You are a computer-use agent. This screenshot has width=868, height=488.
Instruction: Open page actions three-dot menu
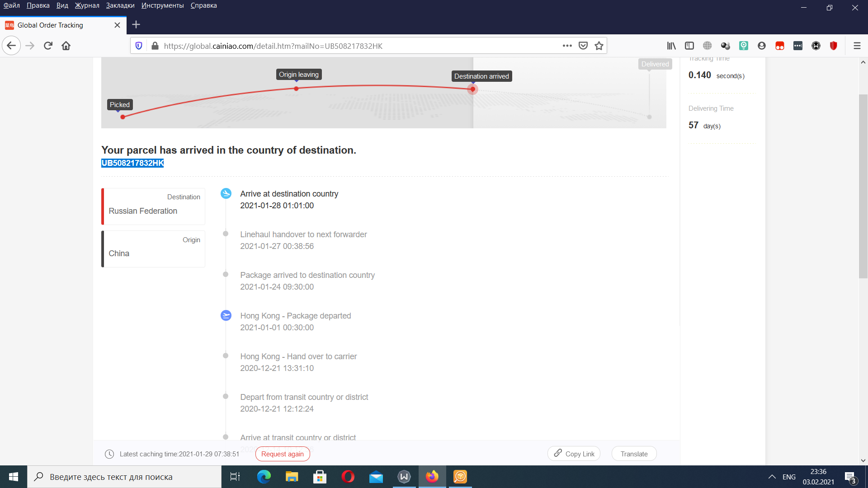tap(567, 46)
